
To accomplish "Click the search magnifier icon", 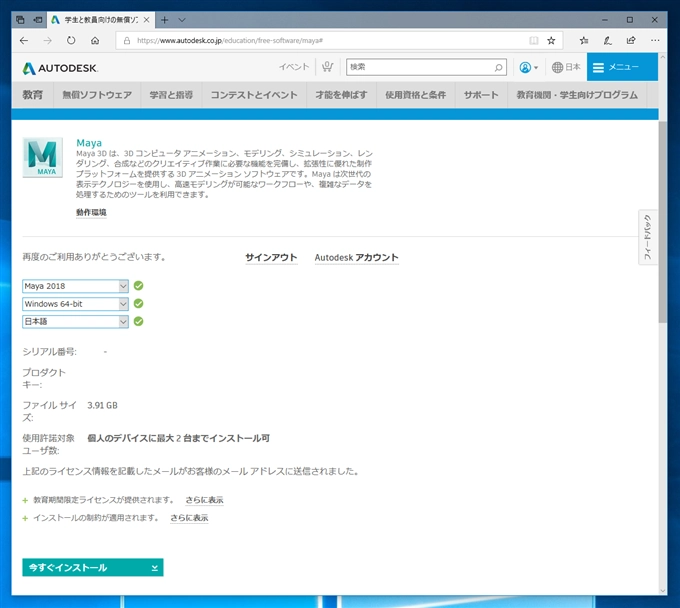I will point(498,67).
